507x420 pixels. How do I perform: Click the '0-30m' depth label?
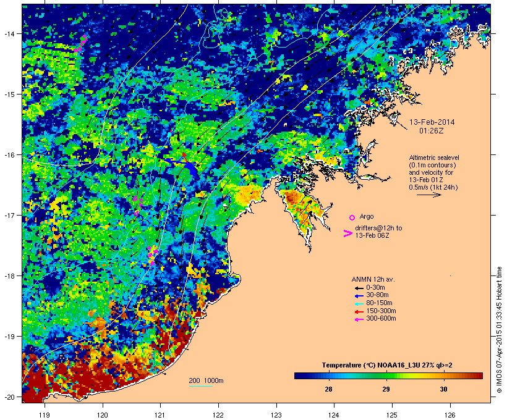click(x=375, y=288)
